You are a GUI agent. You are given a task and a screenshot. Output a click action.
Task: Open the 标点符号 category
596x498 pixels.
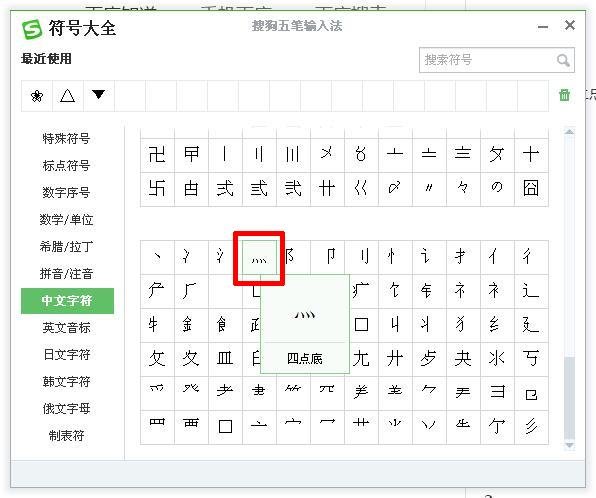point(67,166)
